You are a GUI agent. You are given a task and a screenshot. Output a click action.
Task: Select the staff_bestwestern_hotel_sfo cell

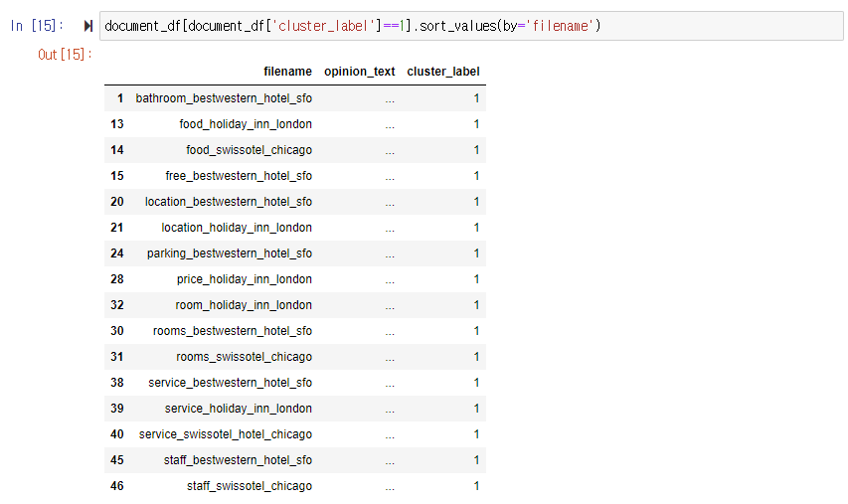click(238, 460)
